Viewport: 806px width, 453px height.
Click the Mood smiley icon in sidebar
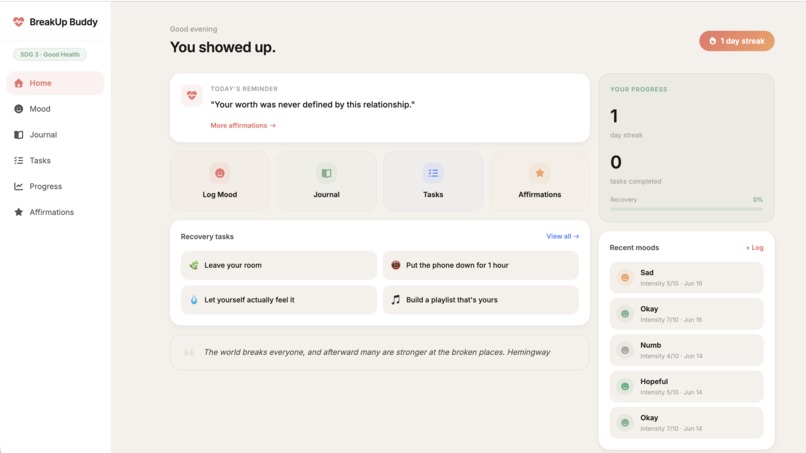click(19, 109)
